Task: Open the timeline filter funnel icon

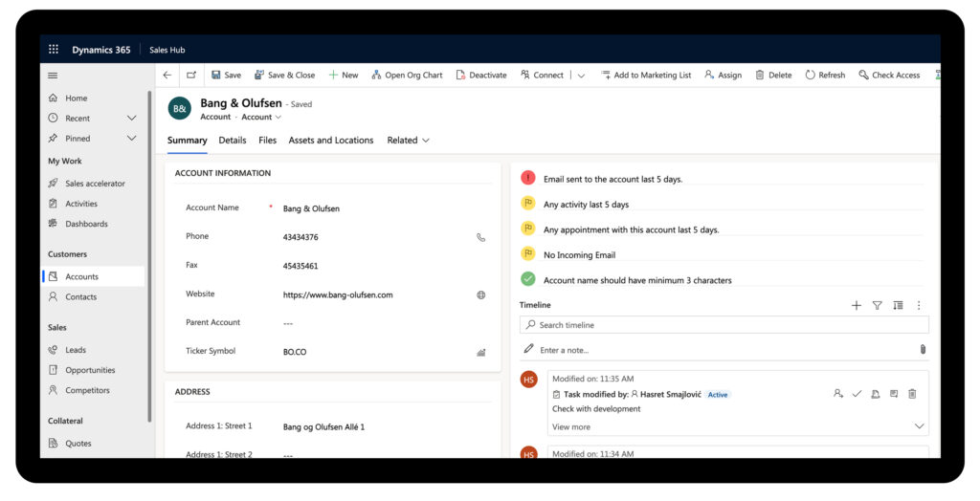Action: coord(877,306)
